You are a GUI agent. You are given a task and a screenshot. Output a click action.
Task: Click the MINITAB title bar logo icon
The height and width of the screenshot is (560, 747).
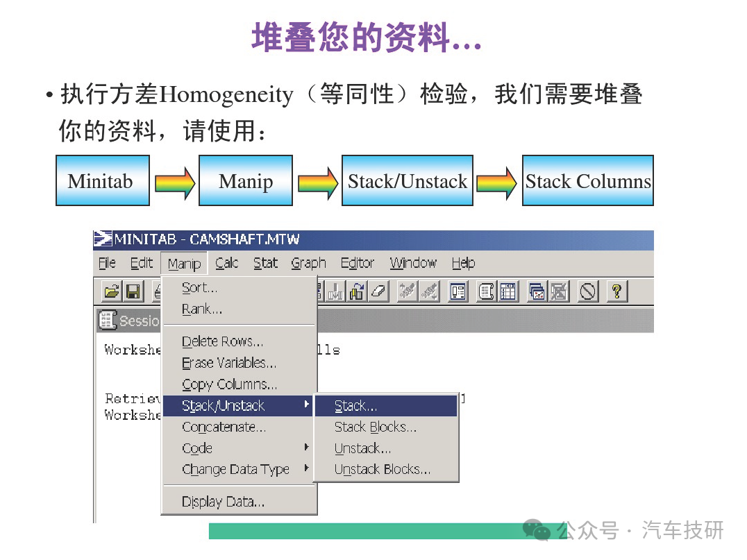click(103, 239)
